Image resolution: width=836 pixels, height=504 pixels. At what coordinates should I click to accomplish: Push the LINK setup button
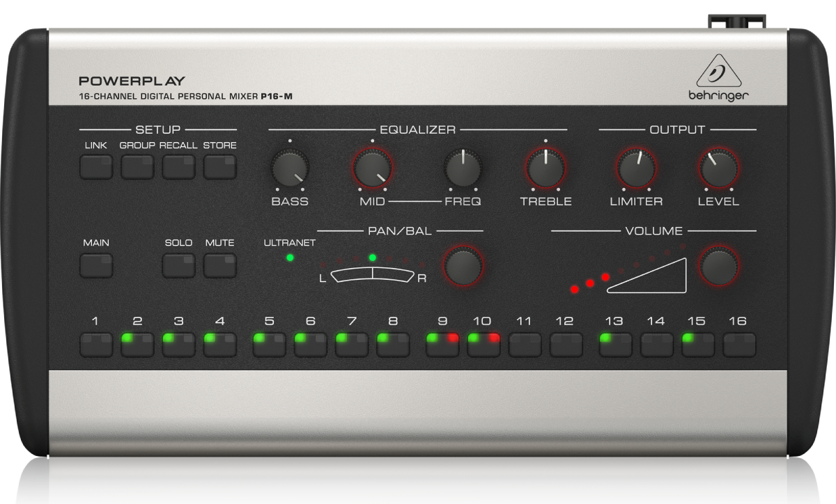tap(96, 167)
